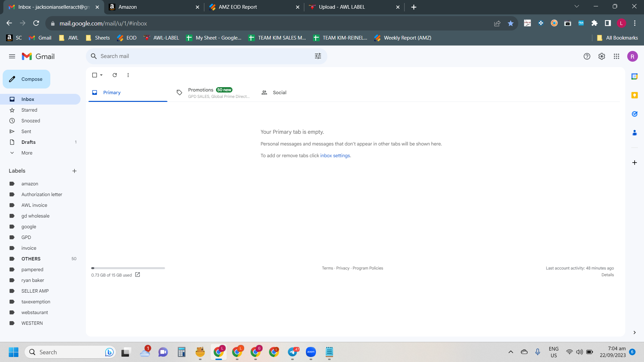Click the inbox settings link
This screenshot has width=644, height=362.
click(x=335, y=156)
